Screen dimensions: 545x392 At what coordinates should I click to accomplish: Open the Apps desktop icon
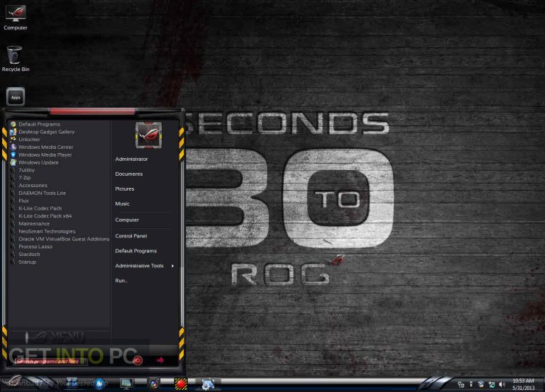(16, 96)
